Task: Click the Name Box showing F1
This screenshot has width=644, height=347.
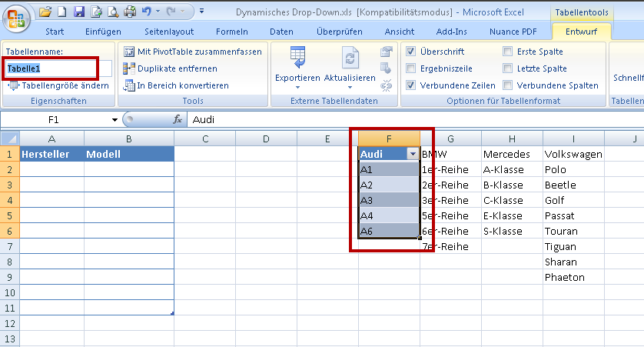Action: 55,119
